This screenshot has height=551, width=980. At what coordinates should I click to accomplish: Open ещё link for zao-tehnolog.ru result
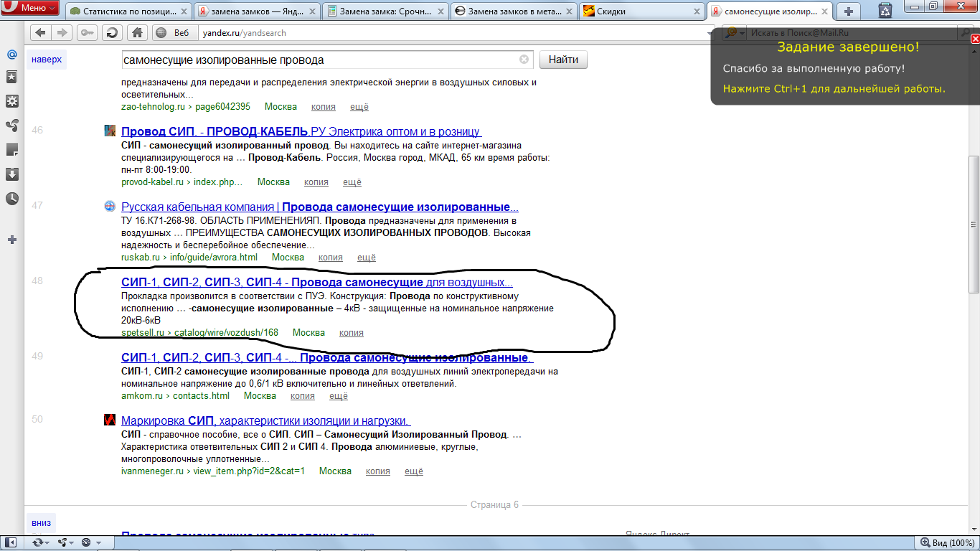[359, 107]
